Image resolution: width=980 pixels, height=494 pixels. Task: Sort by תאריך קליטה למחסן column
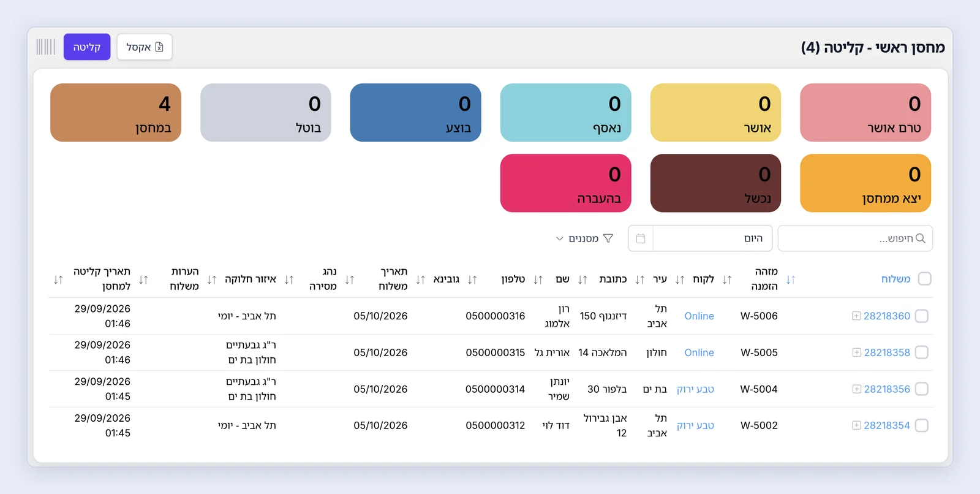pos(58,279)
